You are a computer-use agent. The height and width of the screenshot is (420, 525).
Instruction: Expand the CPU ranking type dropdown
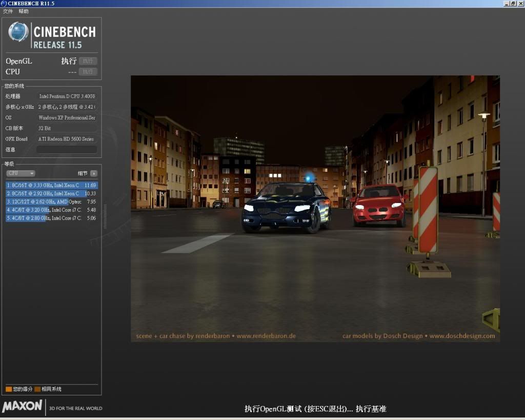(x=21, y=173)
